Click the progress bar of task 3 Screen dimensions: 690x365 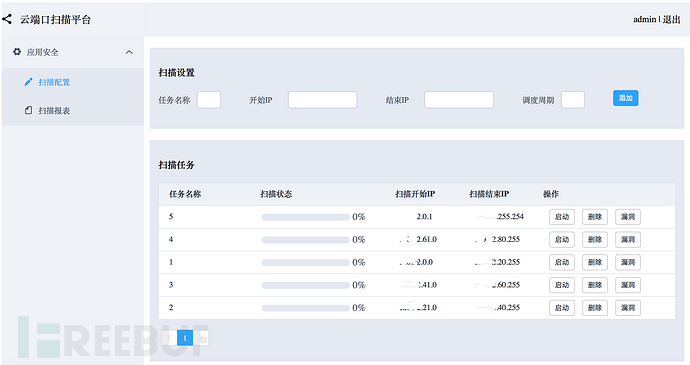coord(305,285)
